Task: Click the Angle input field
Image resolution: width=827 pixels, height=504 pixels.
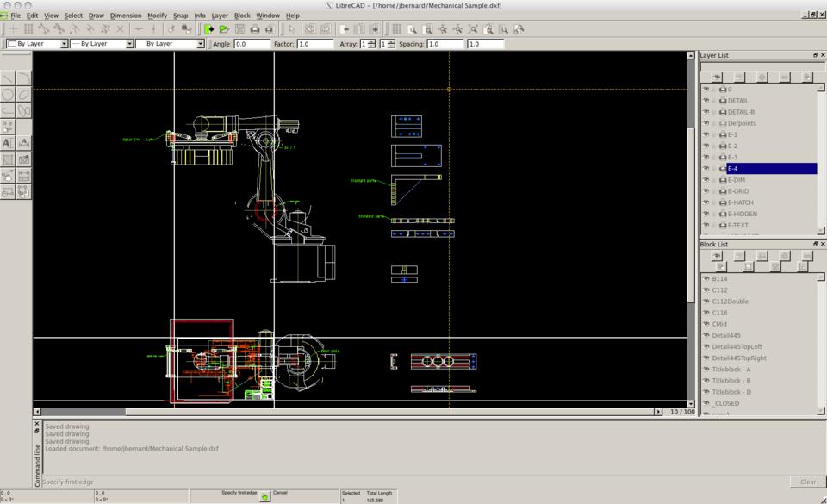Action: click(x=252, y=44)
